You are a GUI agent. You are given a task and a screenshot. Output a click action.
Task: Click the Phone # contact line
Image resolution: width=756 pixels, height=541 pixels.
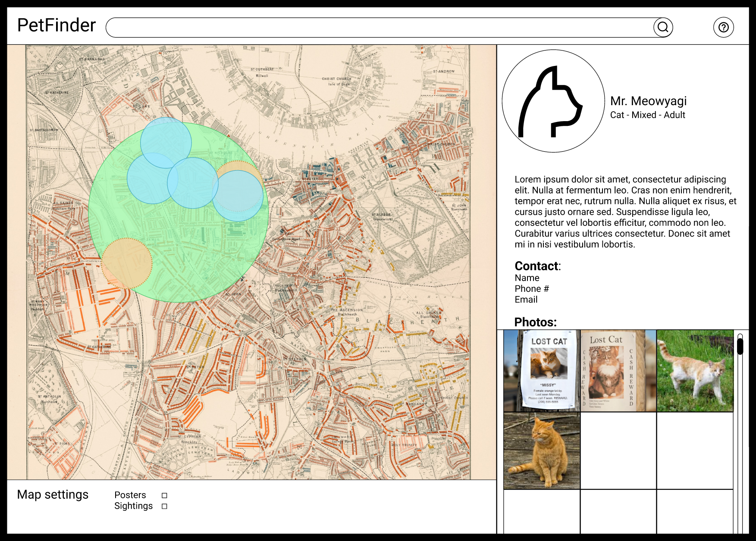pyautogui.click(x=532, y=289)
